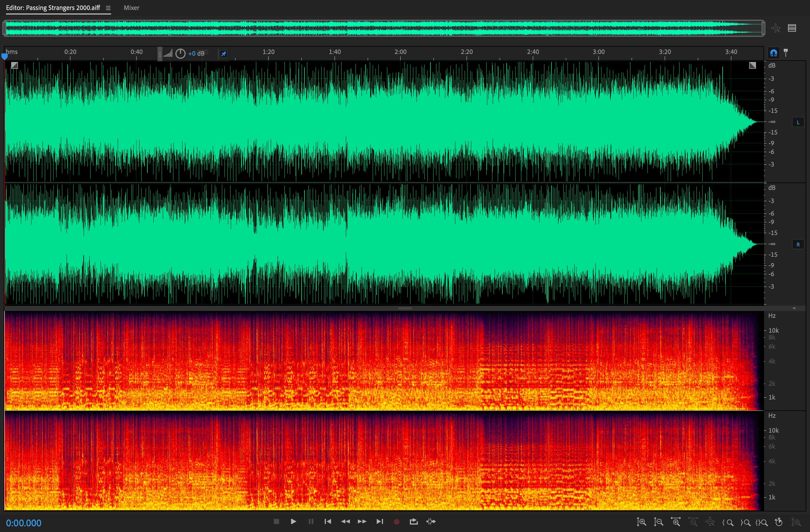Adjust the HUD amplitude gain knob
This screenshot has height=532, width=810.
[180, 53]
